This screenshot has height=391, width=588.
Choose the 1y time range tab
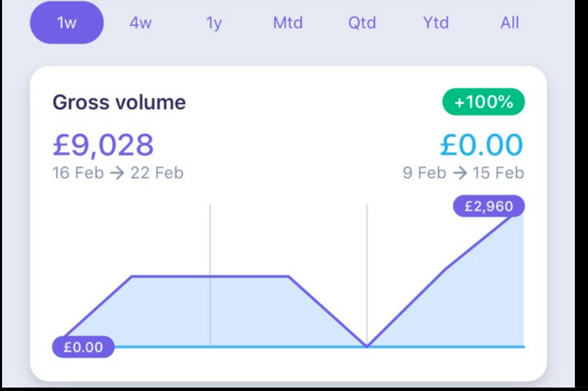pos(214,23)
